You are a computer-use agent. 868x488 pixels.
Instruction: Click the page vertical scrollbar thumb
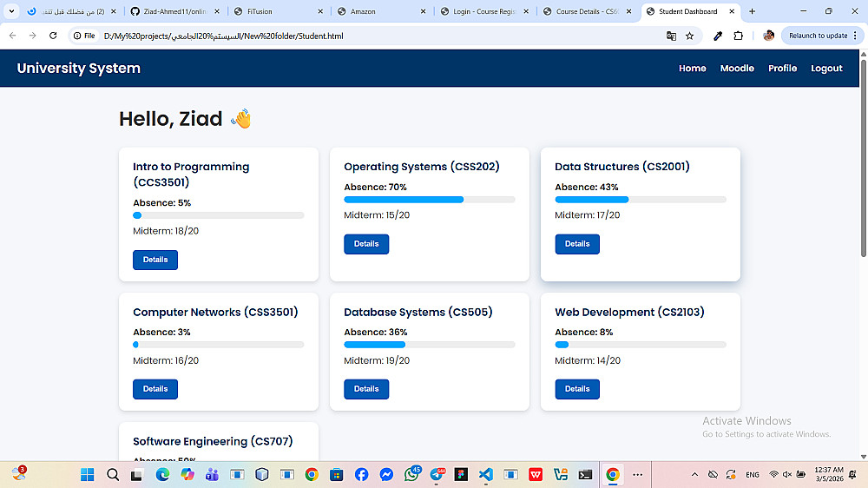[x=864, y=158]
